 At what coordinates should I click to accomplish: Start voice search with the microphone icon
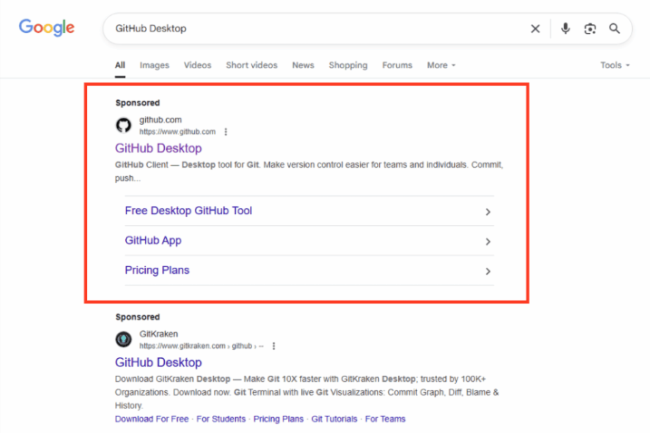565,29
